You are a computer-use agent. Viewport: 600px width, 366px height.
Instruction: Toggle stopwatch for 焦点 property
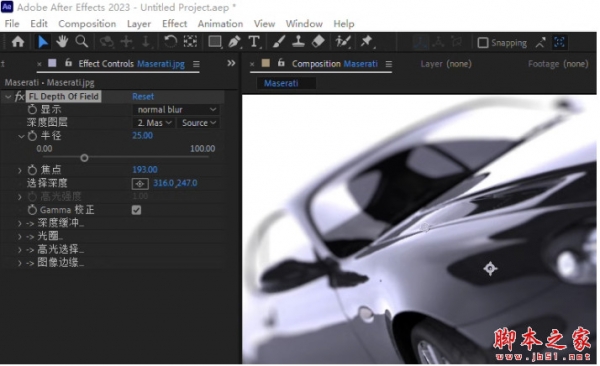pyautogui.click(x=32, y=170)
